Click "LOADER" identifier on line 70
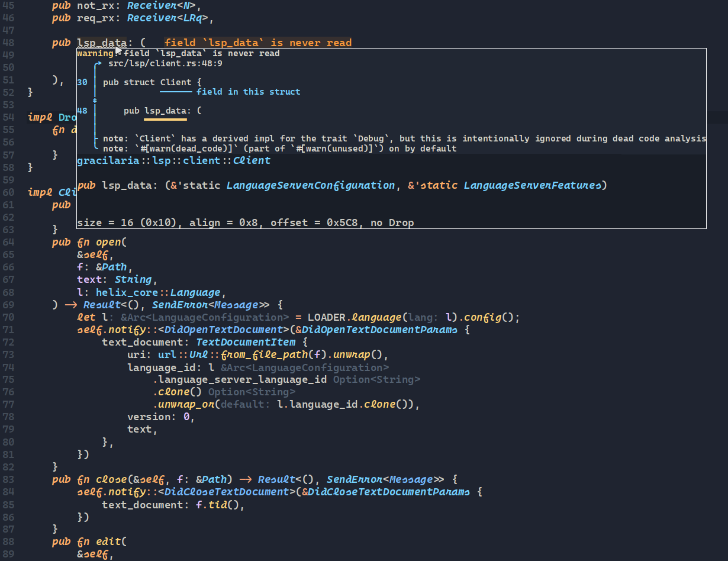The width and height of the screenshot is (728, 561). pyautogui.click(x=326, y=317)
